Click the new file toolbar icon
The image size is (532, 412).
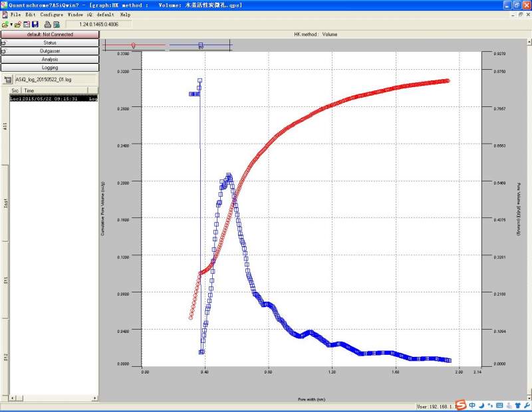pos(5,25)
